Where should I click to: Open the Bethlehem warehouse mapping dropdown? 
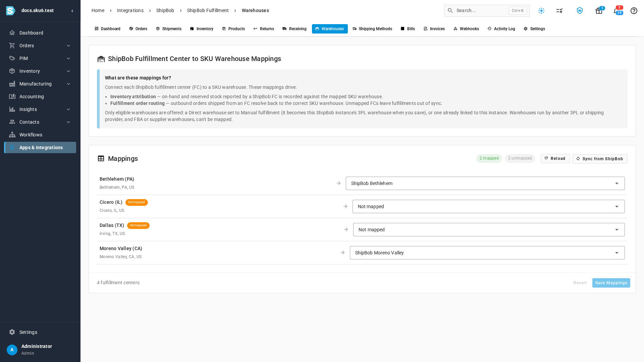485,183
